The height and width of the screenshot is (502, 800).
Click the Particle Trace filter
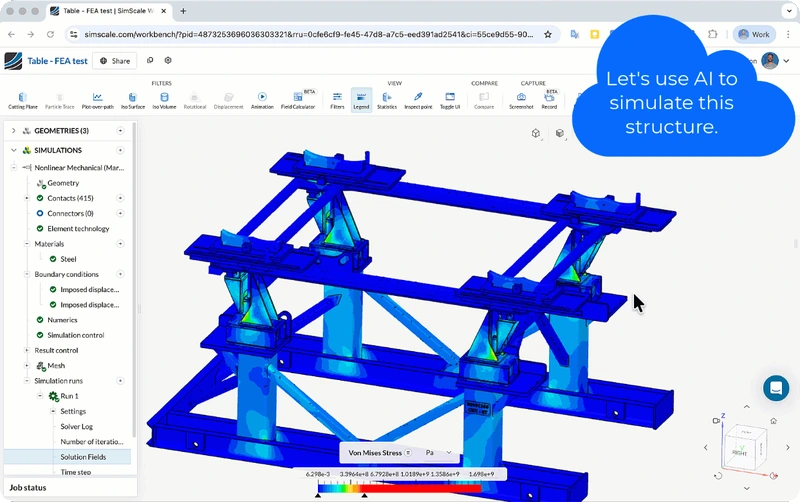[60, 100]
